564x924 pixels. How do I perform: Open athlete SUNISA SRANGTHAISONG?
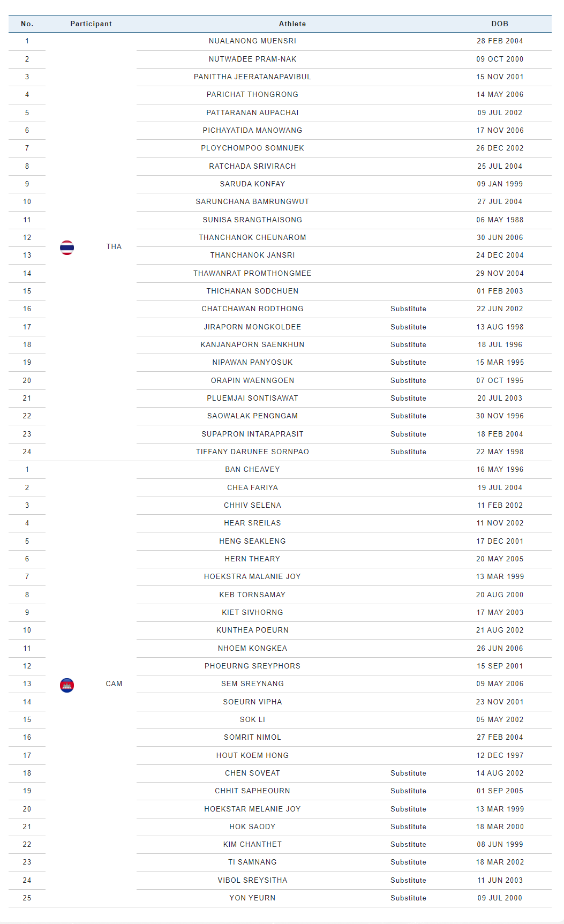tap(252, 220)
